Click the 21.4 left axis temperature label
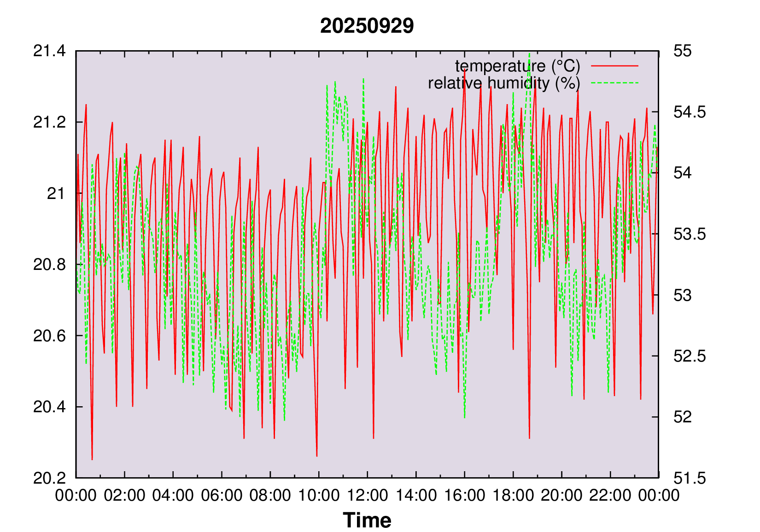760x532 pixels. 49,51
